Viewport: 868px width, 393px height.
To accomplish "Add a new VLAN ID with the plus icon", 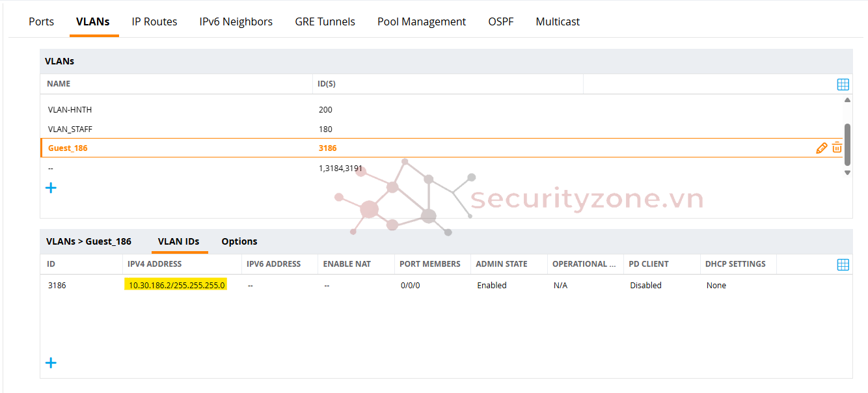I will pos(51,362).
